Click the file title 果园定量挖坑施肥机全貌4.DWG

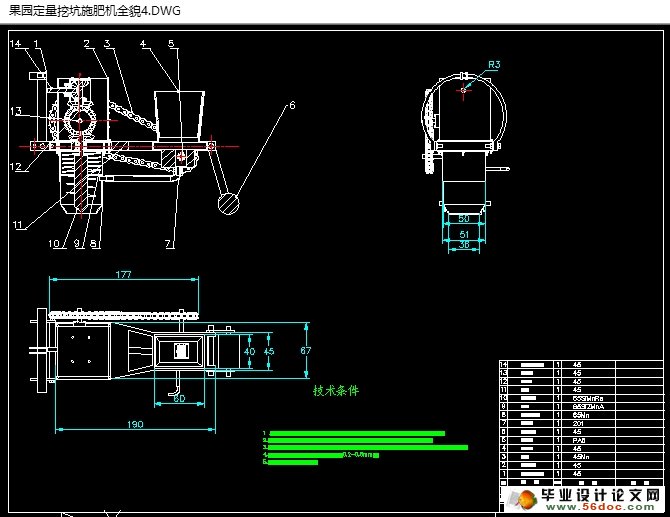[94, 10]
